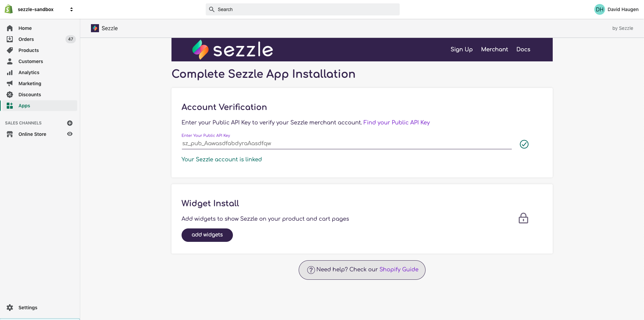The image size is (644, 320).
Task: Open the Home sidebar icon
Action: pos(10,28)
